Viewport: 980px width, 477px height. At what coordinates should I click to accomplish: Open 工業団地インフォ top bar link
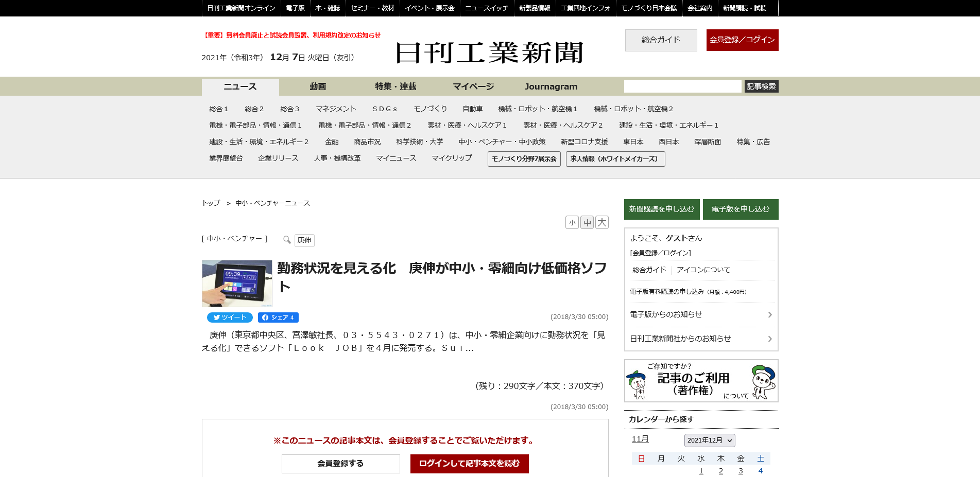pyautogui.click(x=586, y=8)
